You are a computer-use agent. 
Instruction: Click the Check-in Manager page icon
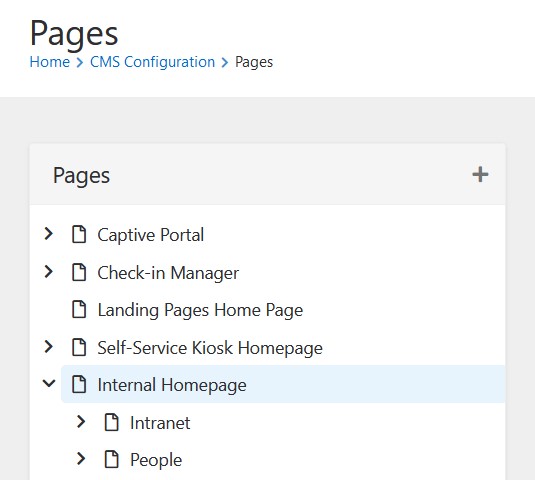coord(79,272)
